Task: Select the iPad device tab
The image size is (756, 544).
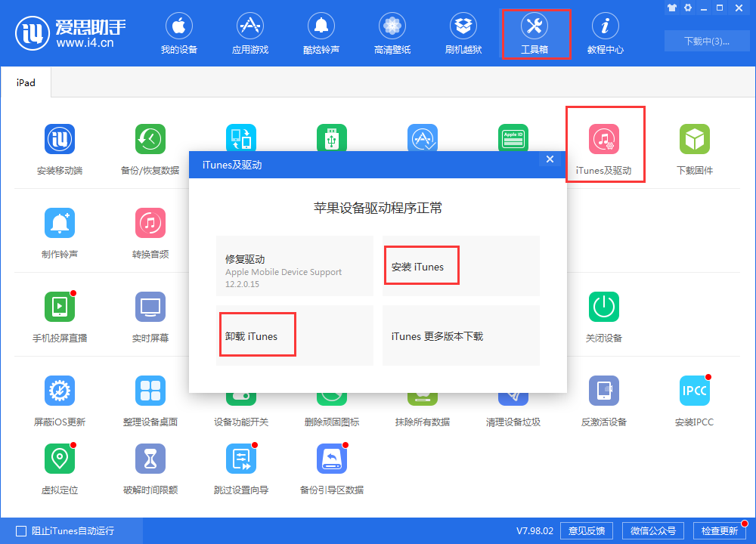Action: [26, 82]
